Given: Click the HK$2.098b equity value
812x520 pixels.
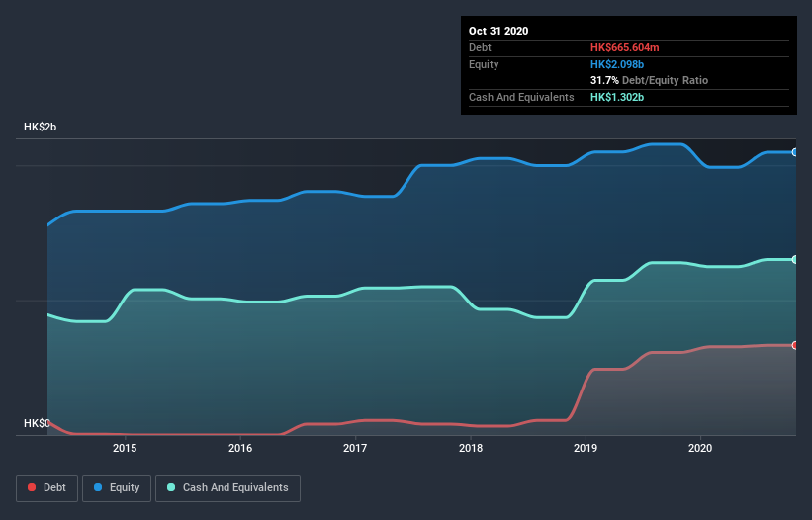Looking at the screenshot, I should pos(617,64).
